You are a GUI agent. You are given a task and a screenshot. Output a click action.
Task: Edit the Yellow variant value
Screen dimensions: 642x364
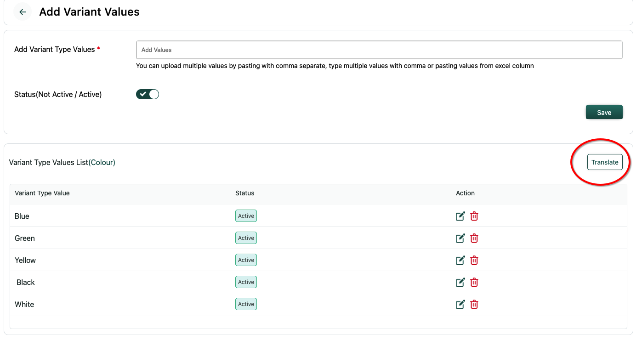click(460, 260)
